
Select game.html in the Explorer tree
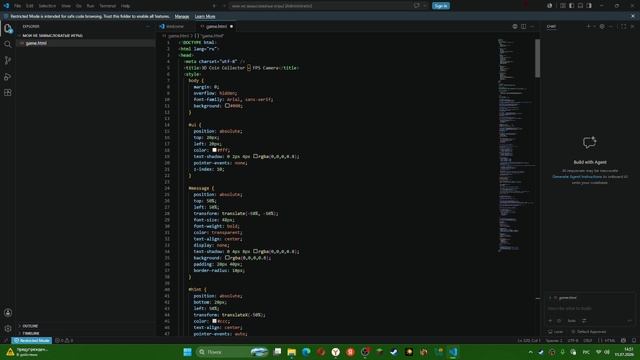point(86,43)
